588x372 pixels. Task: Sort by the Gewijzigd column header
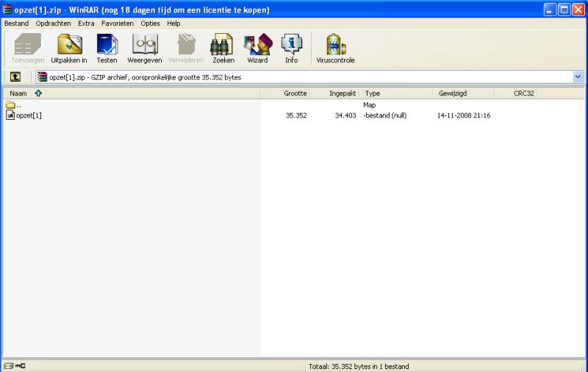click(x=464, y=93)
